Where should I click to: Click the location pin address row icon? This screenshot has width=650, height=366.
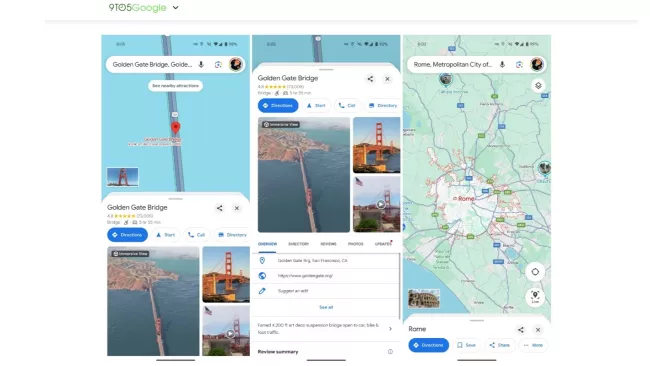point(262,260)
